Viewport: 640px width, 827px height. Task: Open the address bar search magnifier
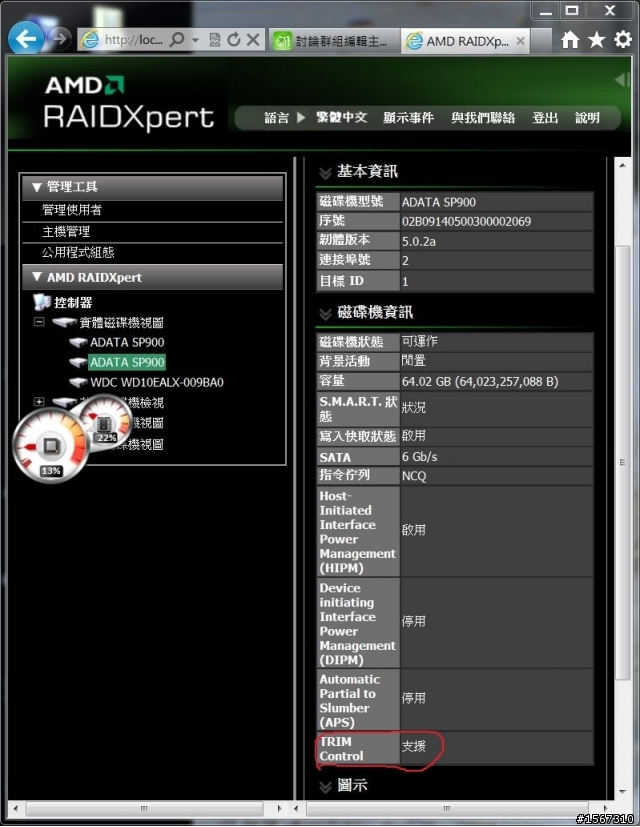(x=177, y=40)
